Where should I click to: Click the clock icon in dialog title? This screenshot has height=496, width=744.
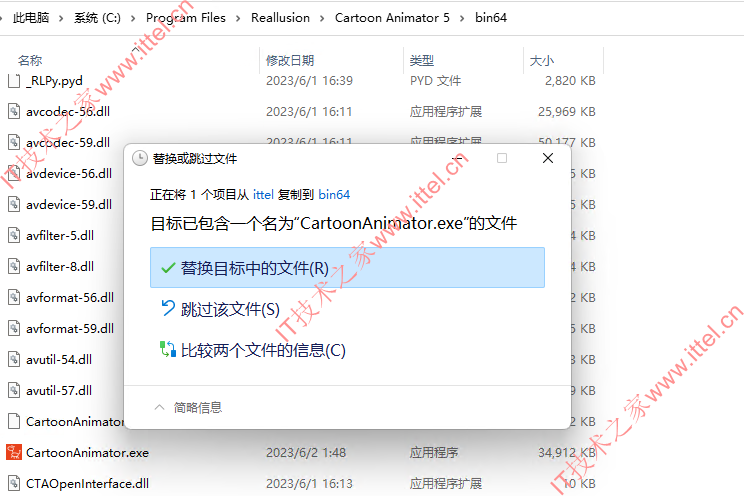(x=140, y=158)
